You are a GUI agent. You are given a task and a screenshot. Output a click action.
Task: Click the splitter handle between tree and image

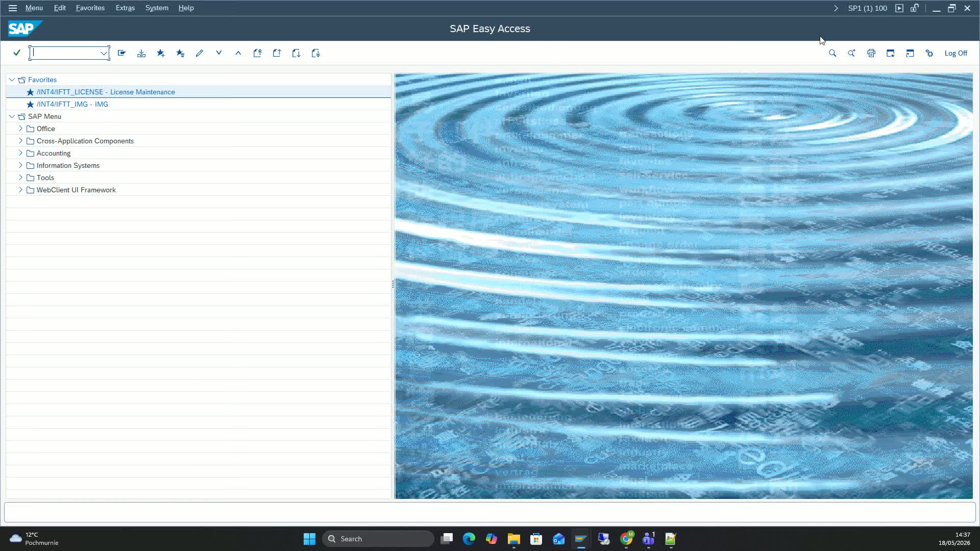tap(393, 284)
